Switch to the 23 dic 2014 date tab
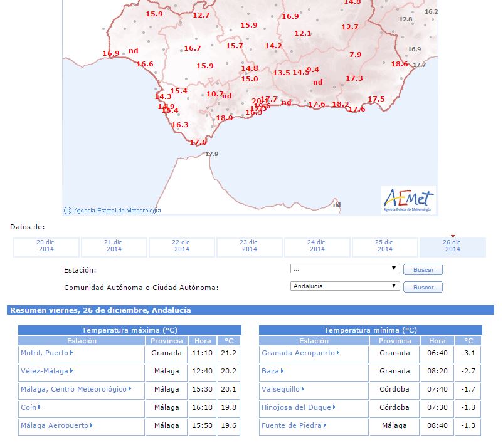Screen dimensions: 503x448 249,246
